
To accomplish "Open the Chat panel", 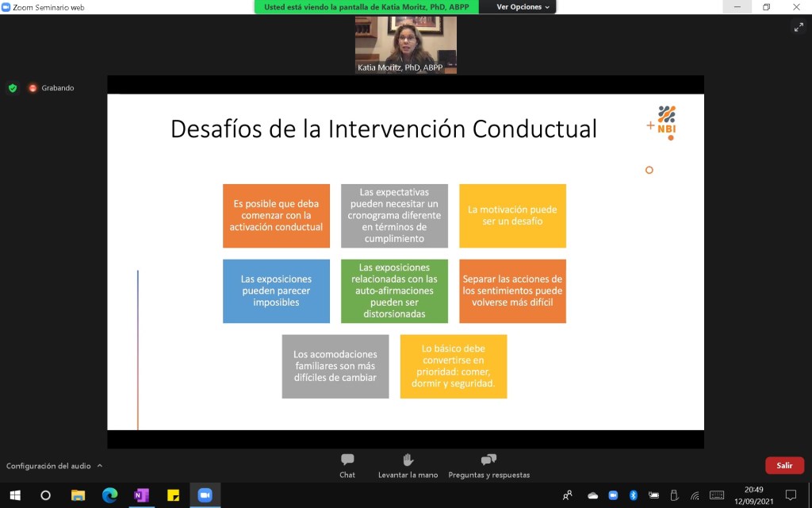I will tap(347, 465).
